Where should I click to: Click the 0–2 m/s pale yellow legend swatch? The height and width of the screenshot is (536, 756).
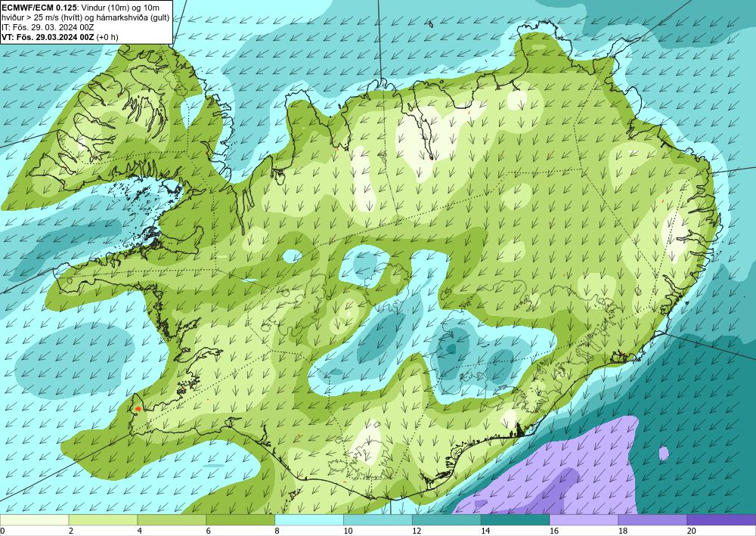coord(34,520)
